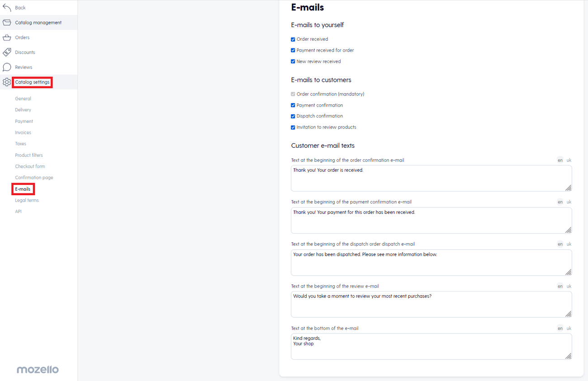The image size is (588, 381).
Task: Grab resize handle of payment confirmation textarea
Action: click(x=569, y=230)
